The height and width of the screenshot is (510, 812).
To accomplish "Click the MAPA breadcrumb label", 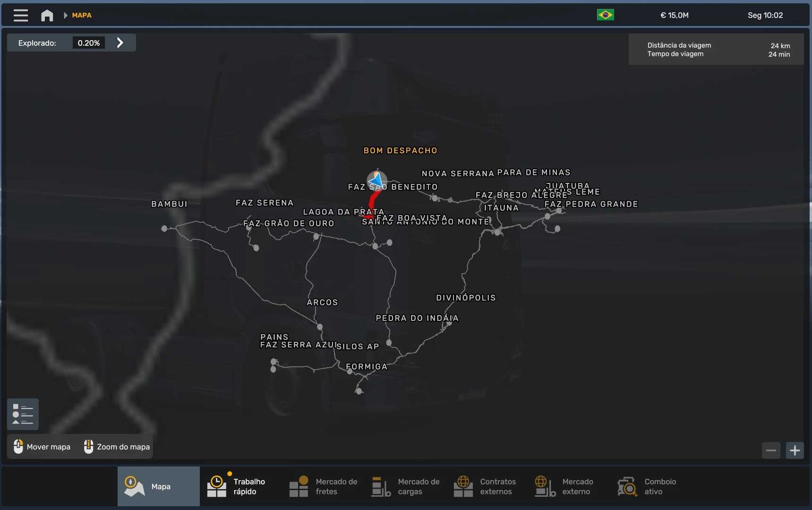I will coord(82,15).
